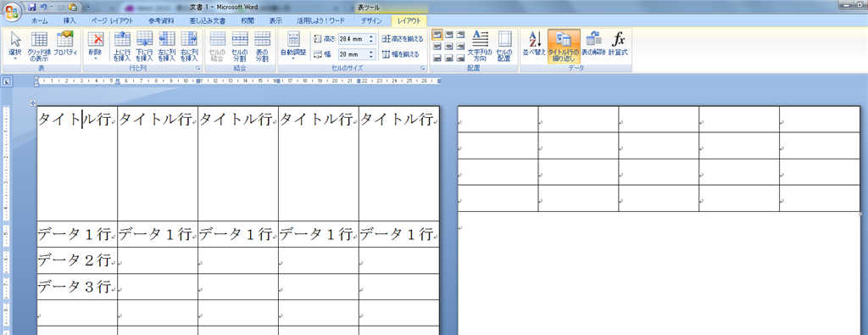Select align center left cell alignment

[437, 47]
